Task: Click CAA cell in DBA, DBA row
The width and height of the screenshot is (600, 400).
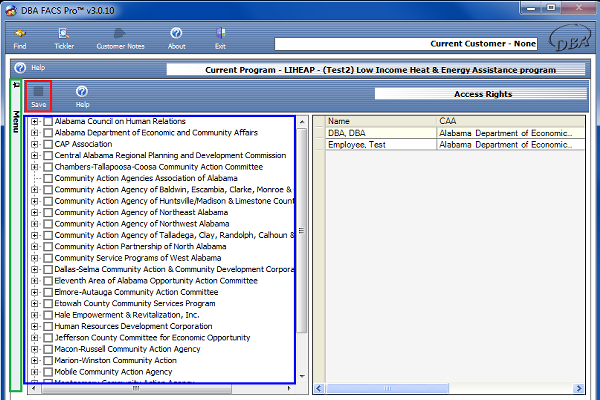Action: [x=511, y=133]
